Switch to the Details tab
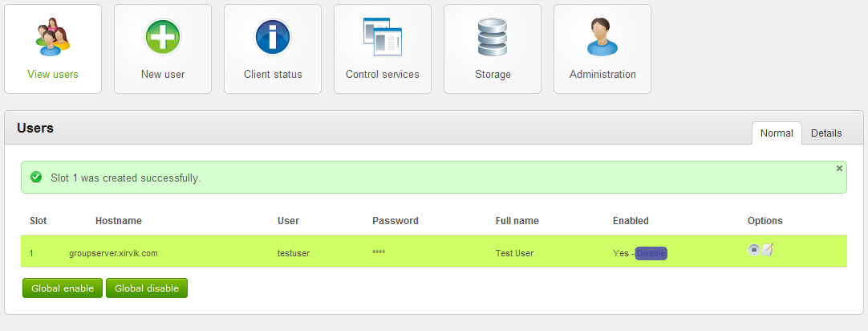 (825, 133)
